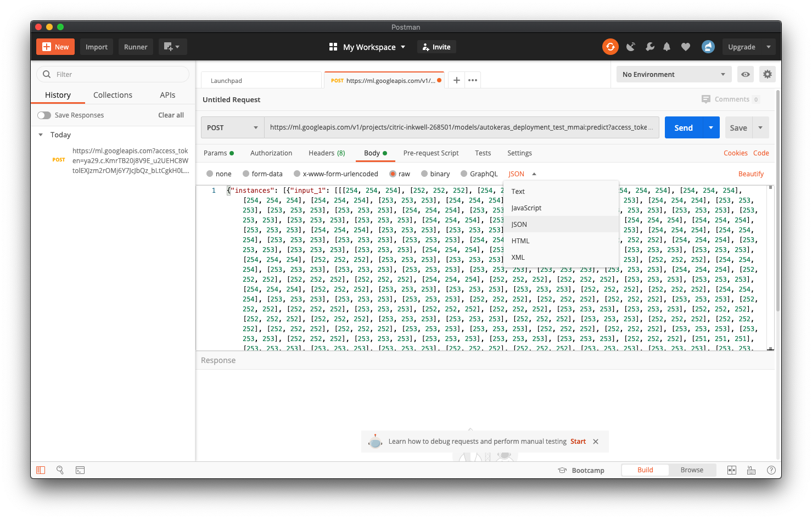Screen dimensions: 812x519
Task: Select the none body type
Action: (x=210, y=174)
